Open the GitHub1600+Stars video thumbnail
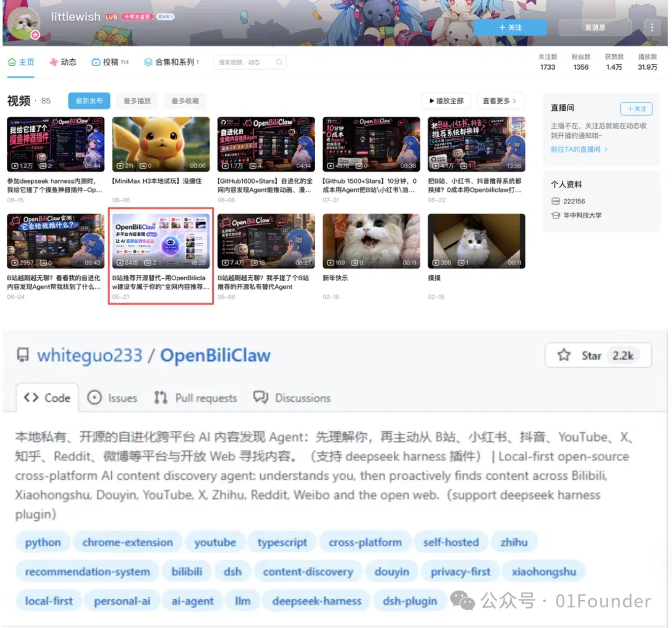 [x=266, y=144]
